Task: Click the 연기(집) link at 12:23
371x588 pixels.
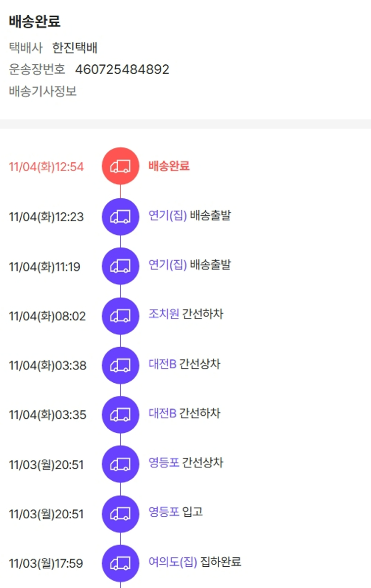Action: pyautogui.click(x=168, y=216)
